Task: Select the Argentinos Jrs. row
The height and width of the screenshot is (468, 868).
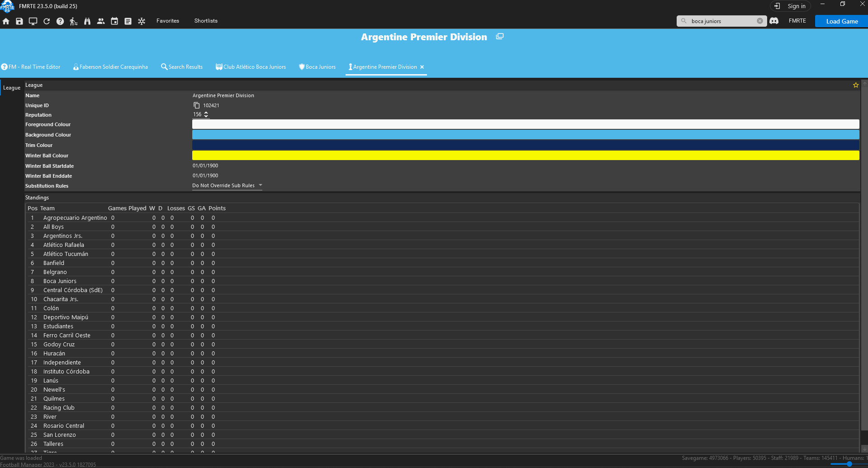Action: pyautogui.click(x=442, y=236)
